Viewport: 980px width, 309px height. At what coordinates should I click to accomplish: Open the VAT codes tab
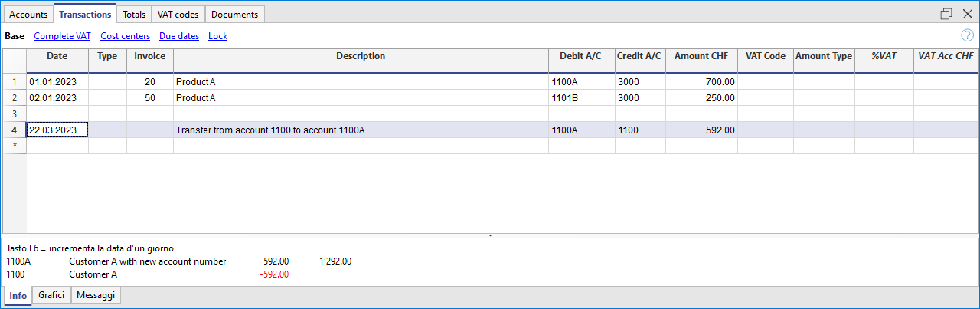(x=178, y=15)
